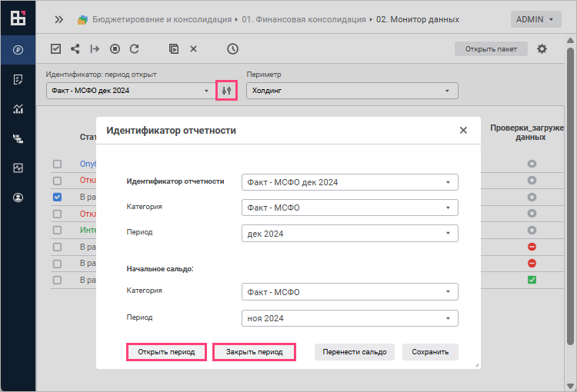Open the clock history icon
Screen dimensions: 577x392
(x=232, y=48)
